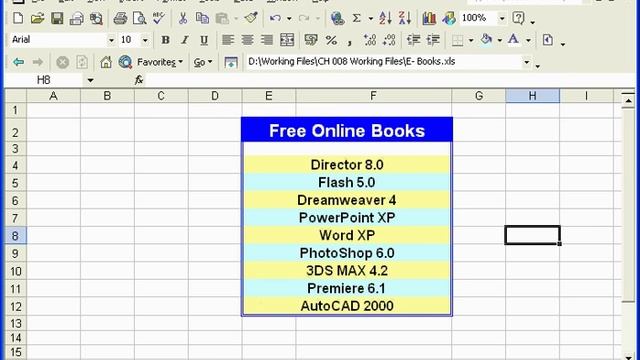Click the fx Insert Function button
The image size is (640, 360).
point(139,80)
